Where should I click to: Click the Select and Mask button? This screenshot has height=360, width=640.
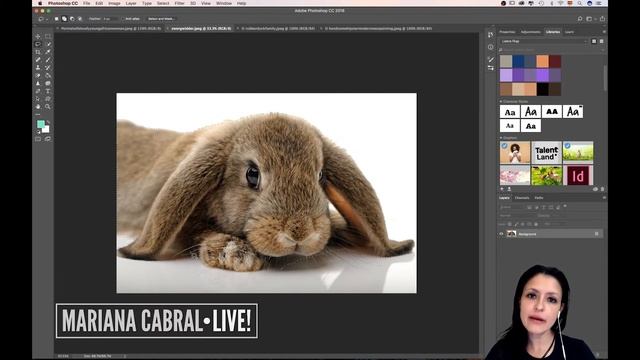tap(160, 19)
